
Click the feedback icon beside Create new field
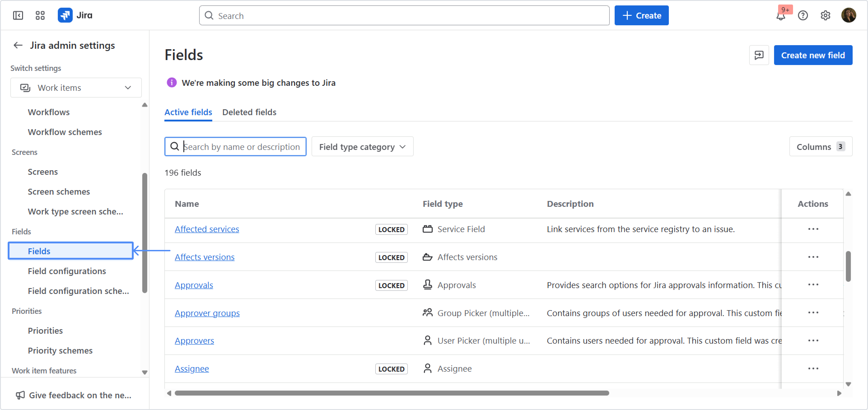[x=759, y=55]
